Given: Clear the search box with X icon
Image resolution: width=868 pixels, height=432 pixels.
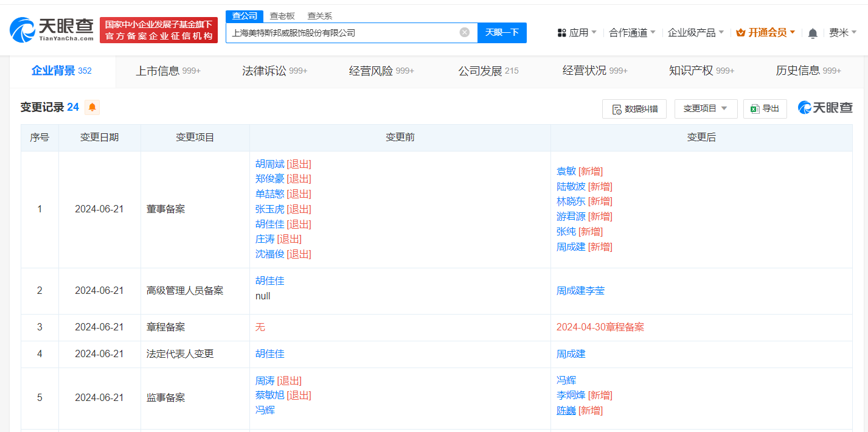Looking at the screenshot, I should click(x=464, y=33).
